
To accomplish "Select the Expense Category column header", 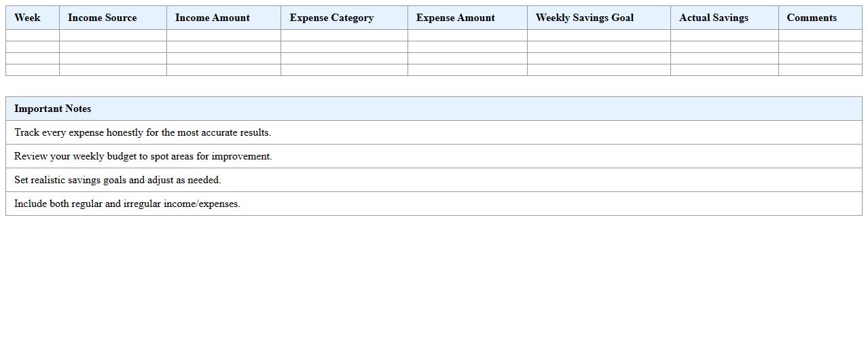I will (x=331, y=18).
